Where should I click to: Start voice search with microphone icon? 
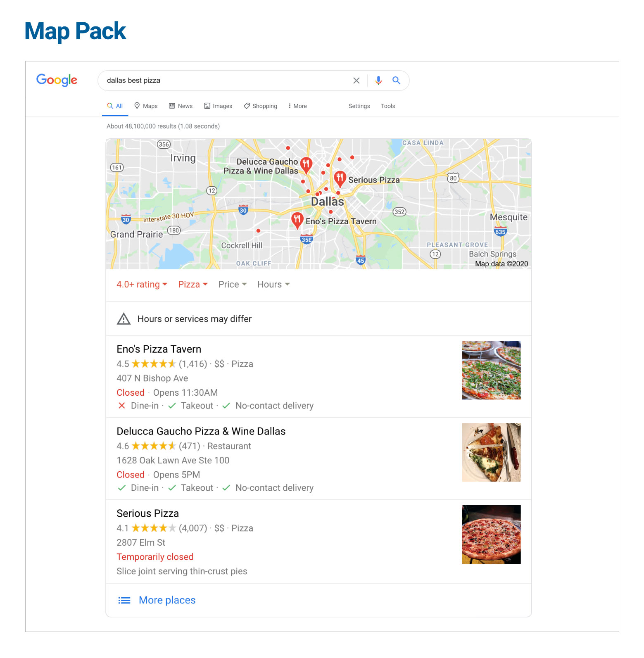pos(378,81)
